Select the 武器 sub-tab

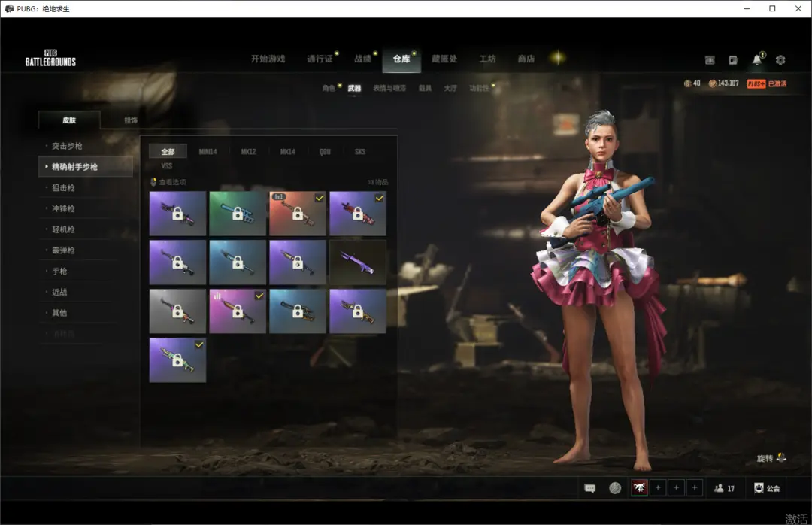[354, 88]
